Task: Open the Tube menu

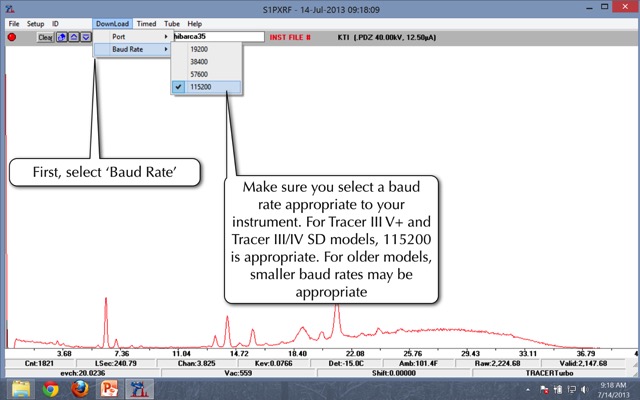Action: [x=172, y=23]
